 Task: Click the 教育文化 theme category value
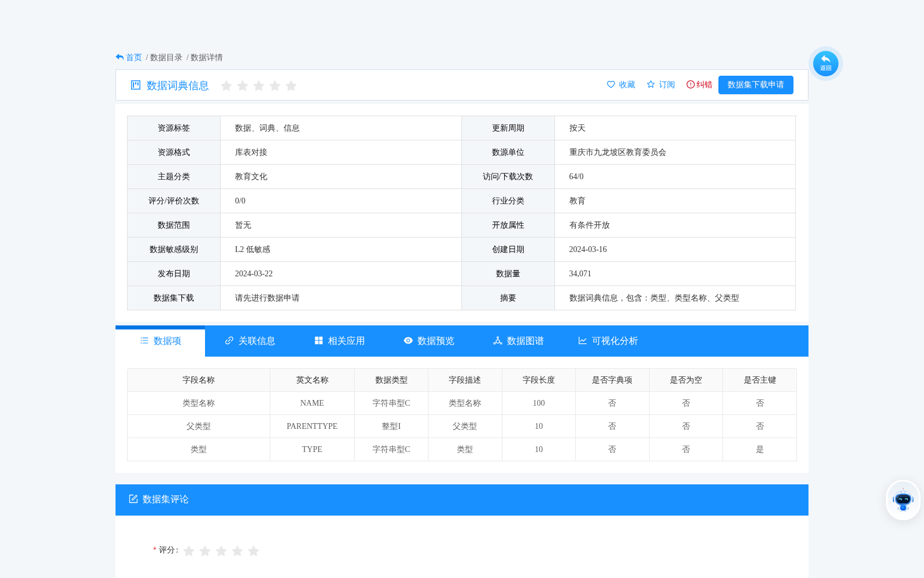coord(251,176)
